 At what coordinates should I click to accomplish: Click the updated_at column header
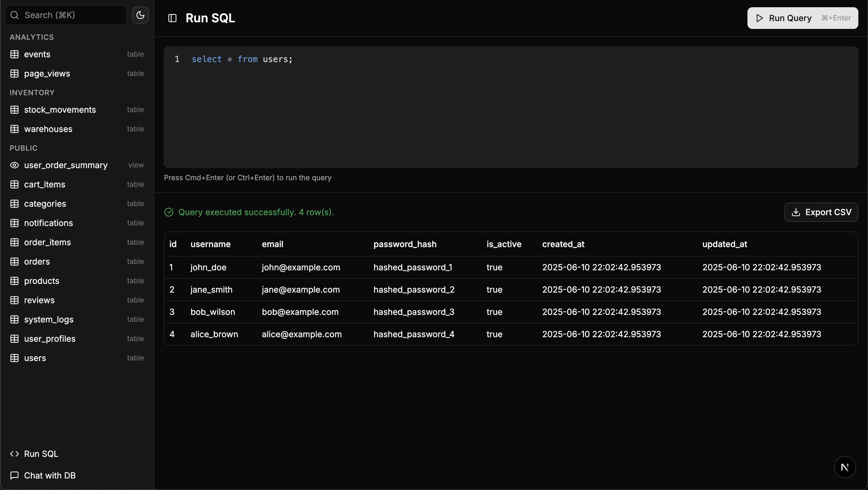(725, 244)
